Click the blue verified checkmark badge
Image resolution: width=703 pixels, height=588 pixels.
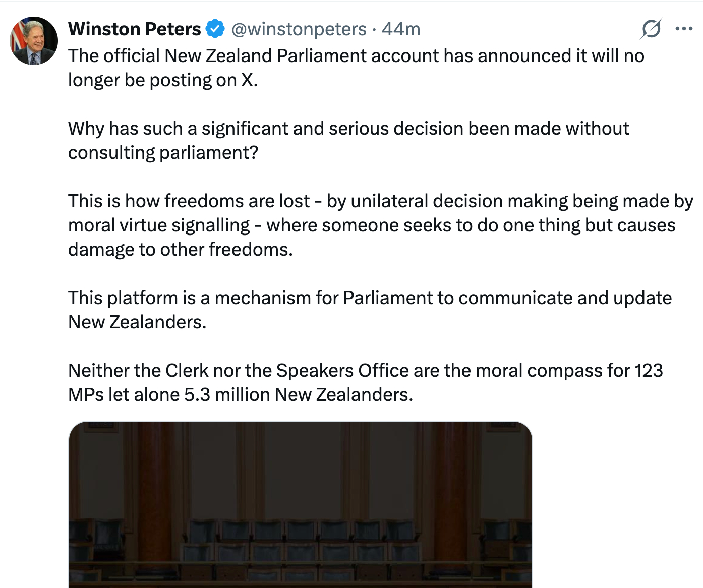216,29
